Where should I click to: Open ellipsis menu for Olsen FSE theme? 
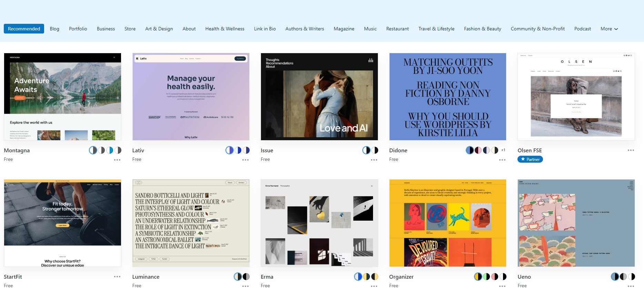[631, 150]
